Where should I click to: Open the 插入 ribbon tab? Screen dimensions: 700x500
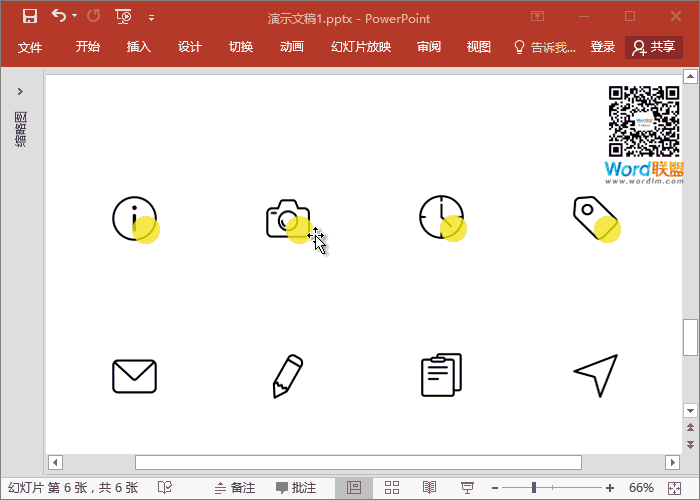(139, 47)
